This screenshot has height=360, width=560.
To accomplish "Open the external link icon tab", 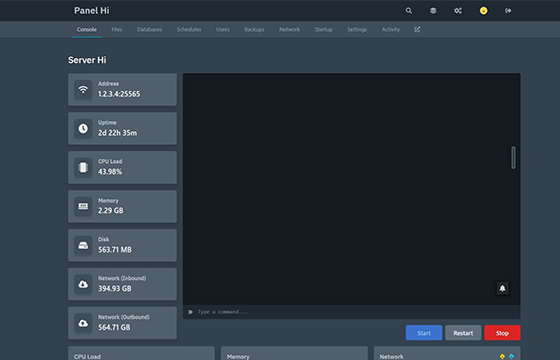I will [x=417, y=29].
